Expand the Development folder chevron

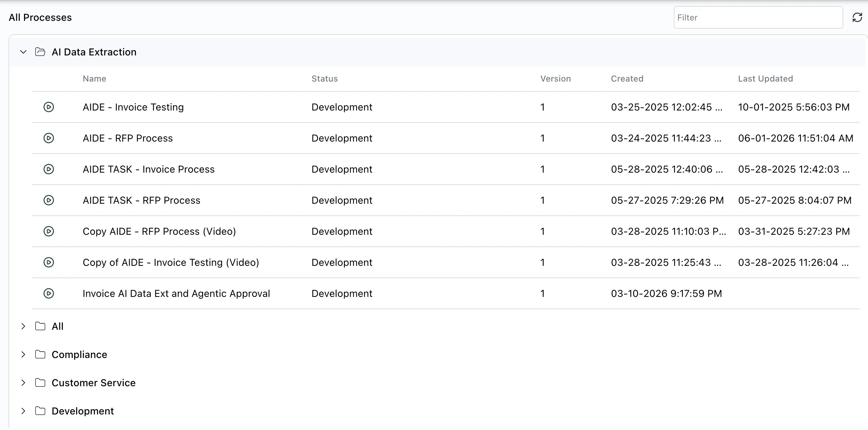(23, 411)
